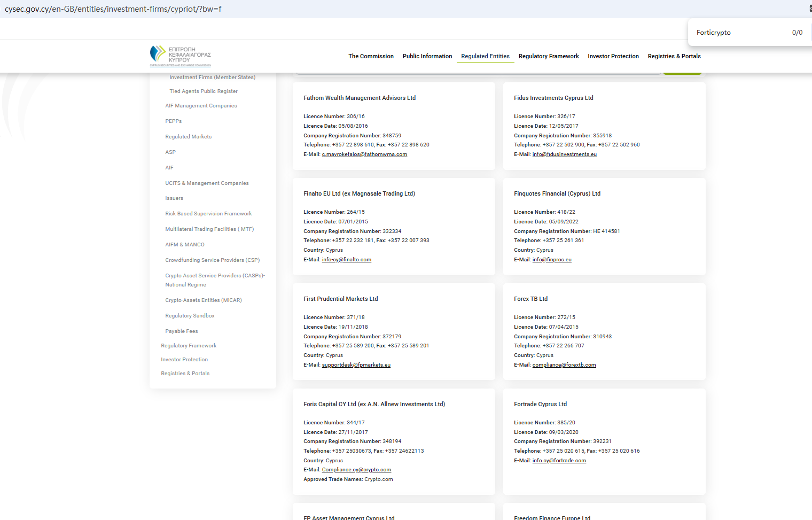Image resolution: width=812 pixels, height=520 pixels.
Task: Click the Forticrypto find-in-page search field
Action: (x=737, y=33)
